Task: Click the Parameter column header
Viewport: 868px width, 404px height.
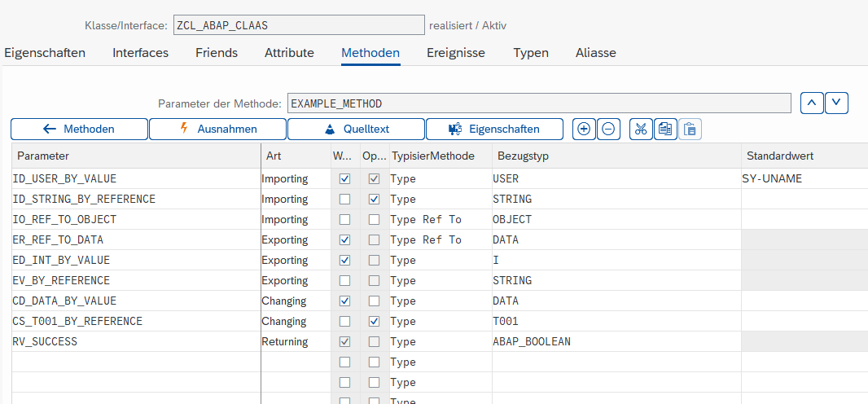Action: (136, 156)
